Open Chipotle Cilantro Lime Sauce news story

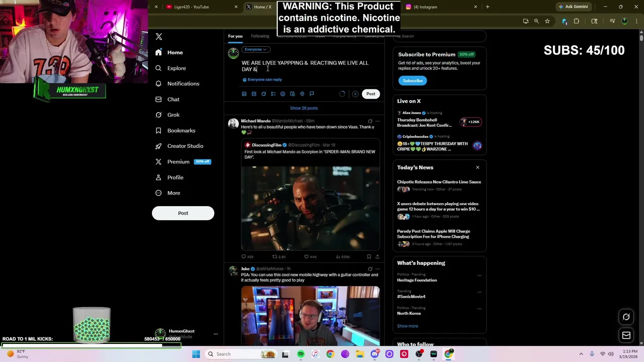pyautogui.click(x=439, y=186)
